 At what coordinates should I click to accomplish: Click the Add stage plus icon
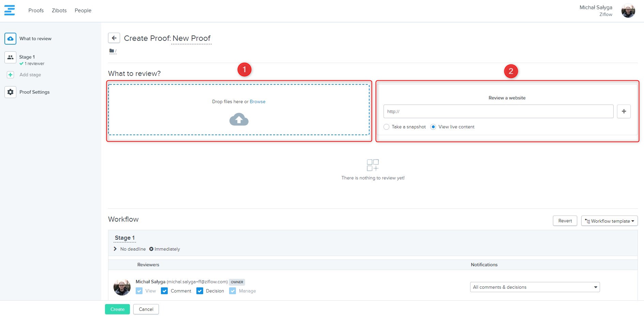[11, 75]
